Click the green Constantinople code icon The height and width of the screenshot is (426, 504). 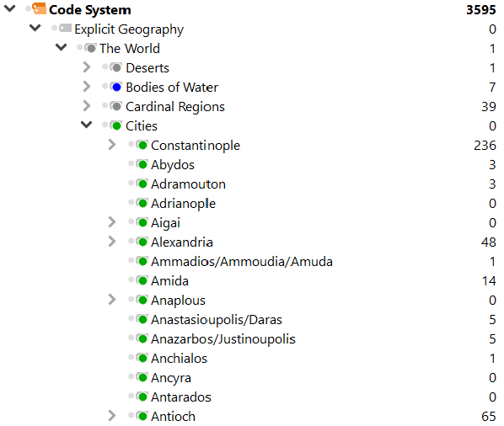[x=142, y=145]
